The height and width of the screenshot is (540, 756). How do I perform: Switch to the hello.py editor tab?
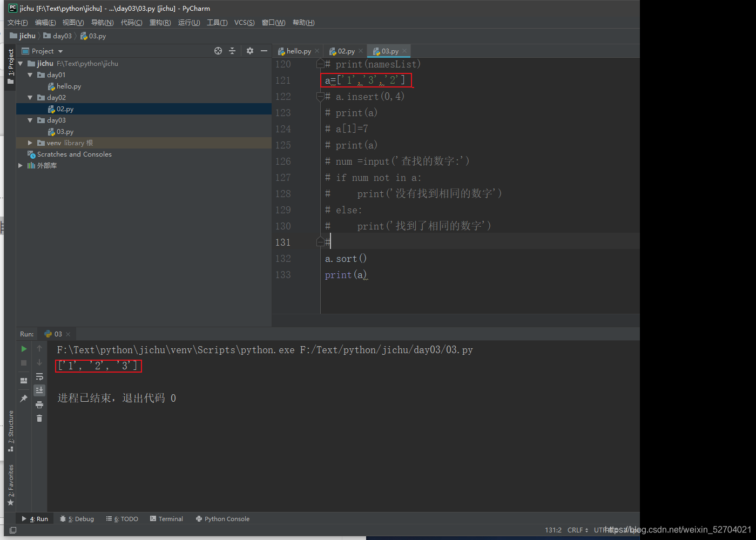294,51
